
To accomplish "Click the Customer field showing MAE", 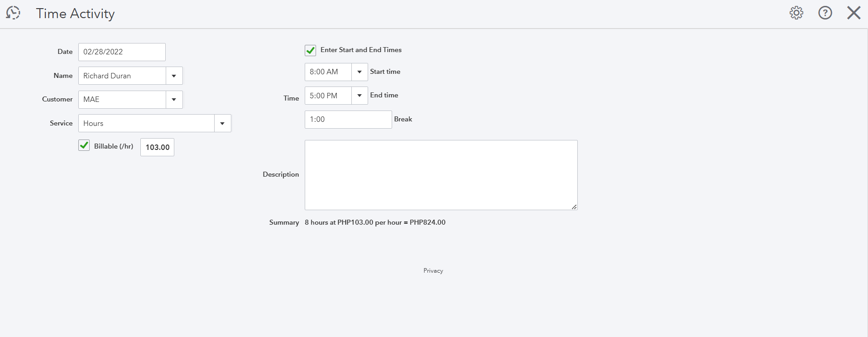I will [x=122, y=100].
